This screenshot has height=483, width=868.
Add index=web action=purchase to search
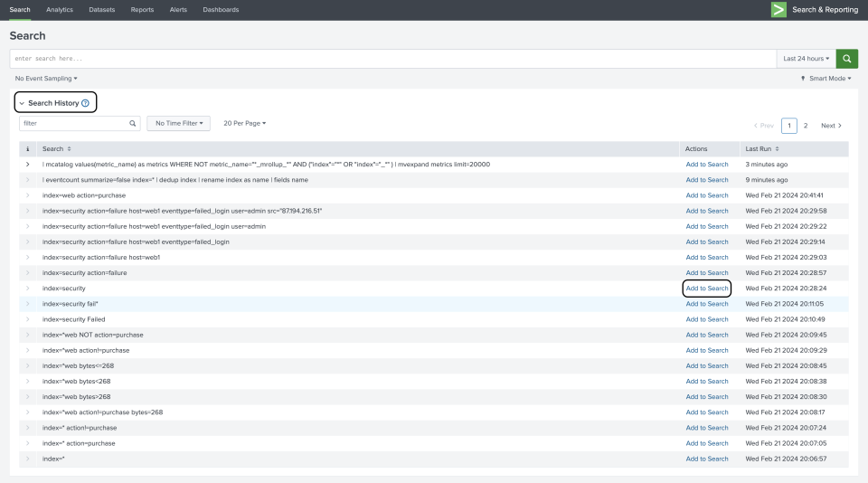pos(707,195)
